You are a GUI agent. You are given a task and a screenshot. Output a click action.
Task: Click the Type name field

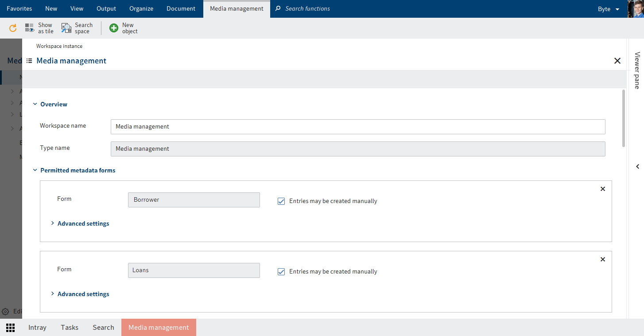click(358, 149)
